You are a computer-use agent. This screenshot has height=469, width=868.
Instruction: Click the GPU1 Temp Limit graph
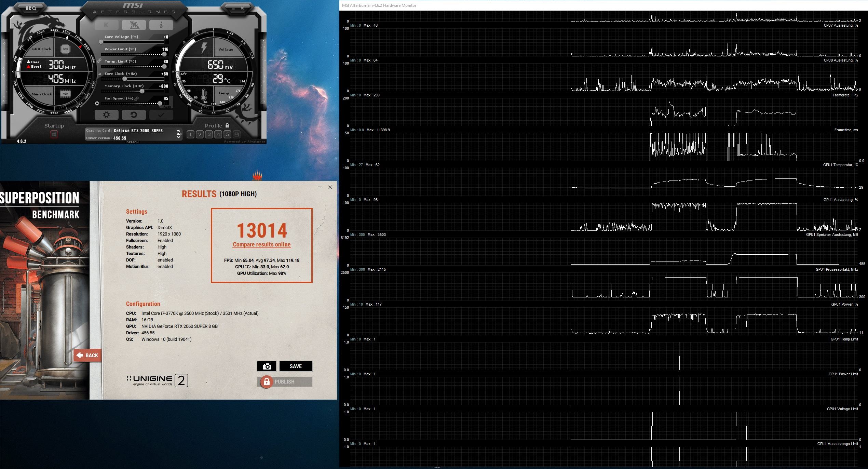tap(604, 356)
